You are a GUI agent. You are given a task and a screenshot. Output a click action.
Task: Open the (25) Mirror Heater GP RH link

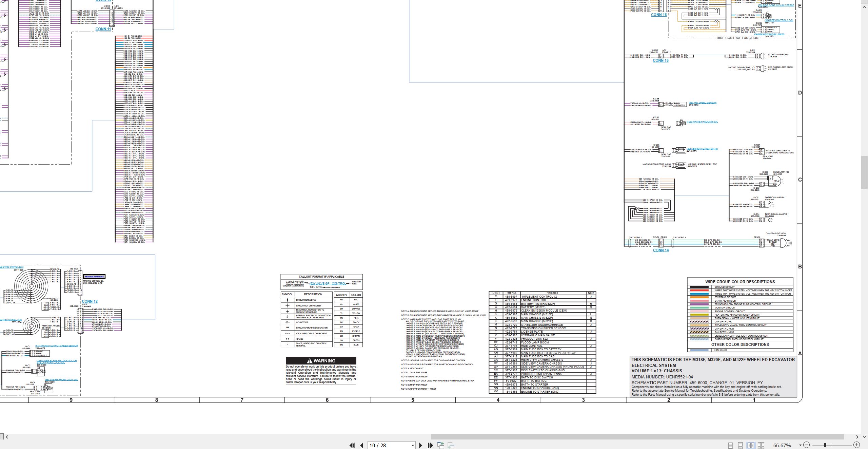click(702, 149)
